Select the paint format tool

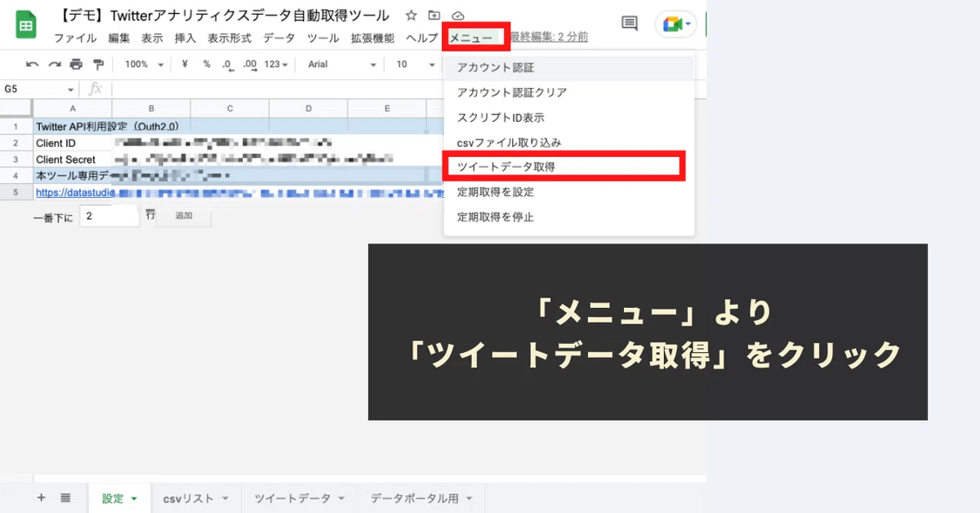coord(99,65)
